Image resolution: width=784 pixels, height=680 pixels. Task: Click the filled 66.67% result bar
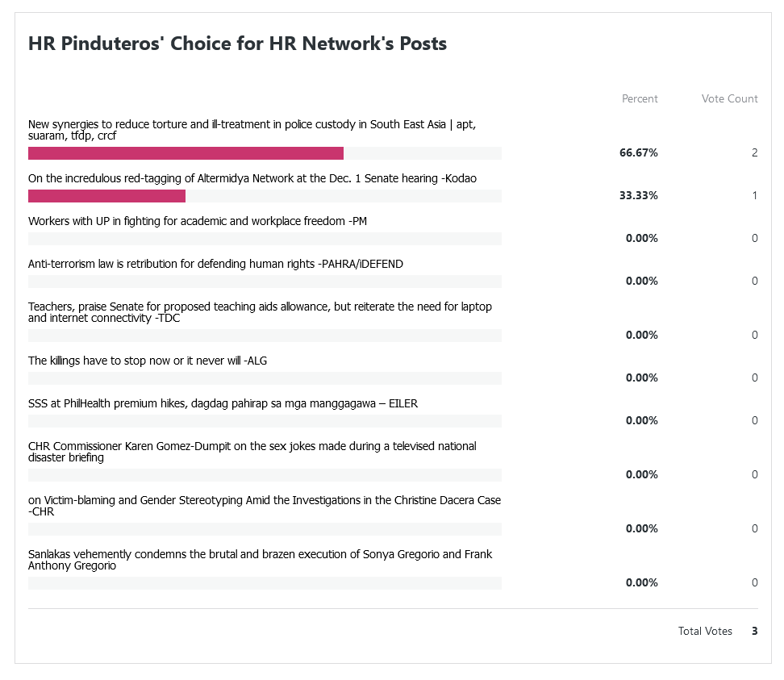coord(186,153)
